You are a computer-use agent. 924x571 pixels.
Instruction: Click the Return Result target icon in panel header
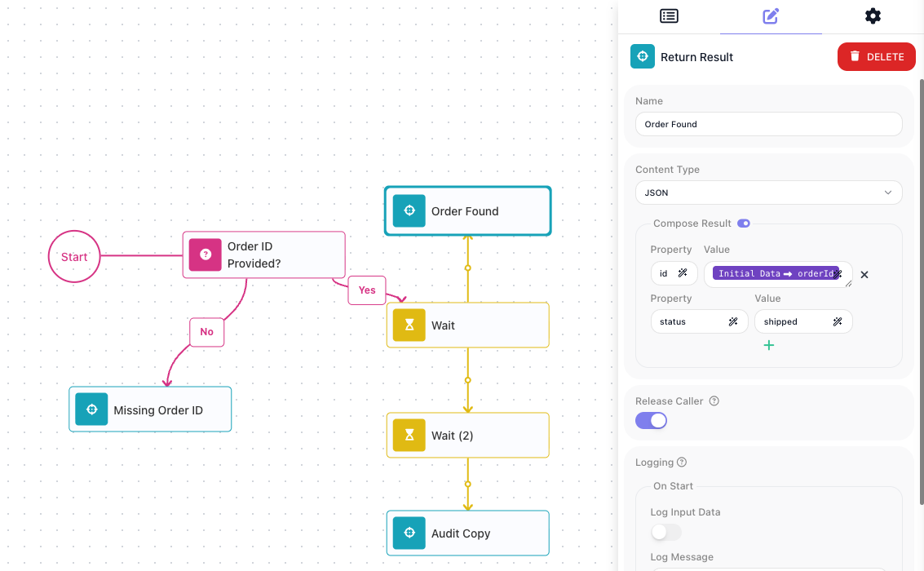pos(643,56)
